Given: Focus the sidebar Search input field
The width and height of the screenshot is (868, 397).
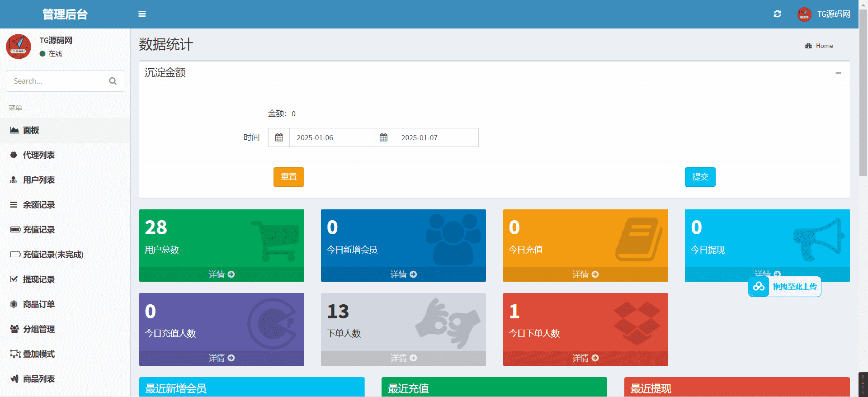Looking at the screenshot, I should (57, 81).
